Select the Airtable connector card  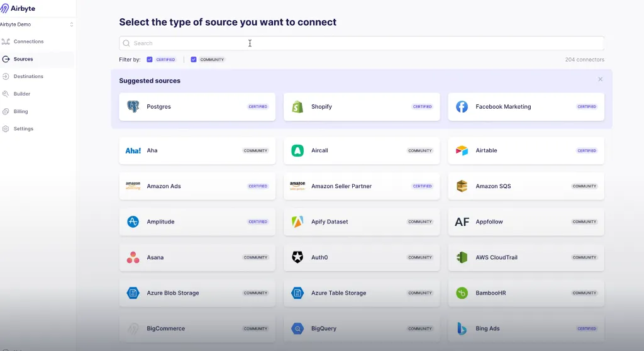point(526,150)
